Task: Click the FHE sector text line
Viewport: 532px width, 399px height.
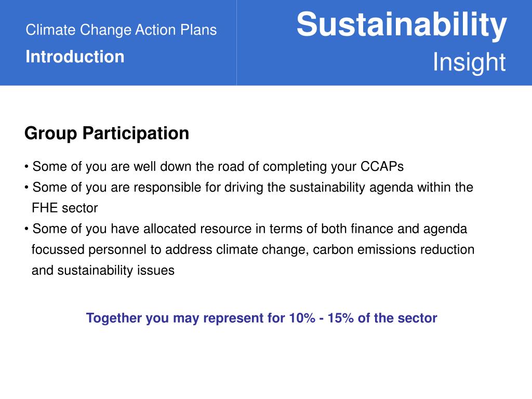Action: pyautogui.click(x=65, y=208)
